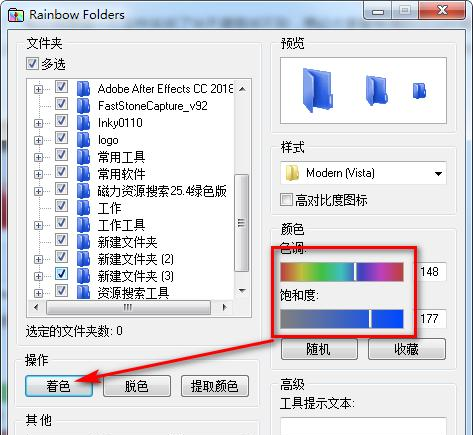This screenshot has width=473, height=435.
Task: Uncheck the 新建文件夹 (3) checkbox
Action: (x=61, y=274)
